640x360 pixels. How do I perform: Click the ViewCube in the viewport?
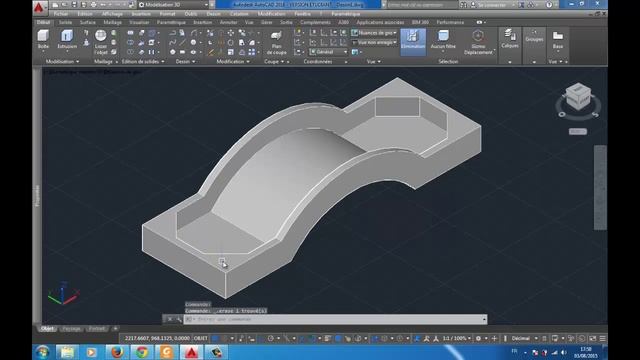click(x=578, y=96)
